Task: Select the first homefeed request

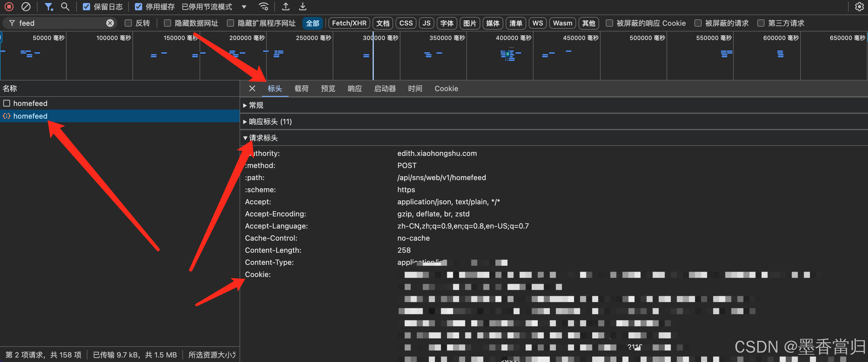Action: (x=30, y=103)
